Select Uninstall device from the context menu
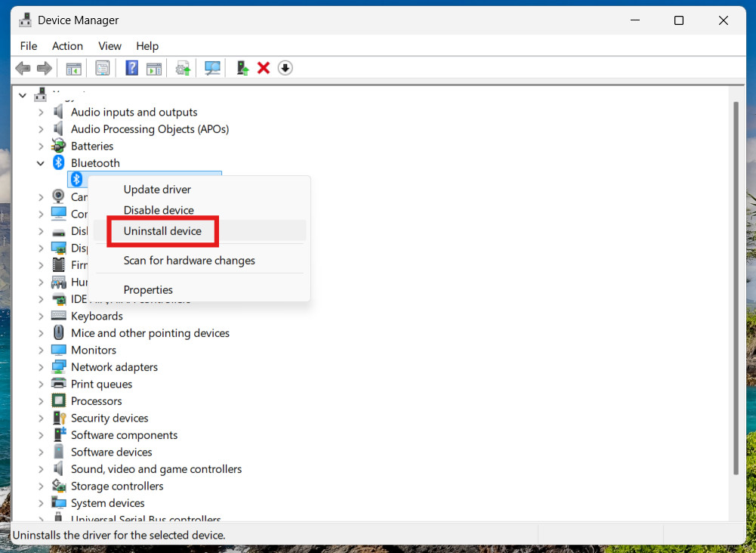This screenshot has height=553, width=756. click(161, 230)
